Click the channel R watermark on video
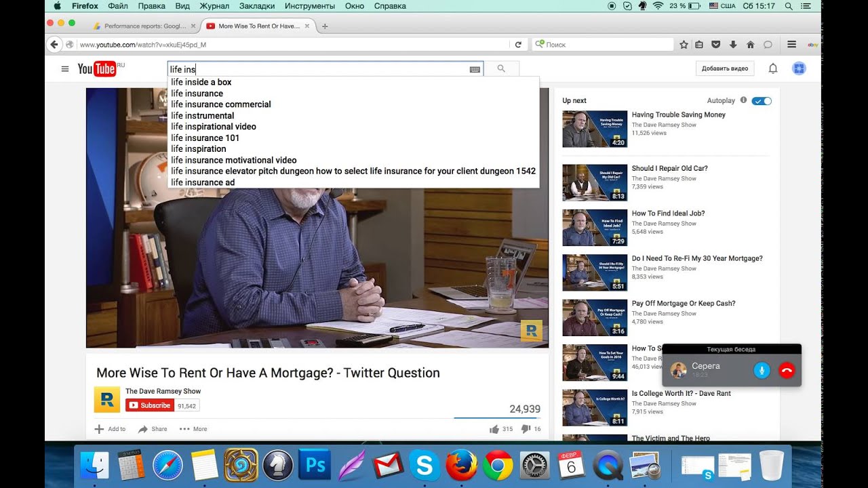Viewport: 868px width, 488px height. click(x=532, y=331)
